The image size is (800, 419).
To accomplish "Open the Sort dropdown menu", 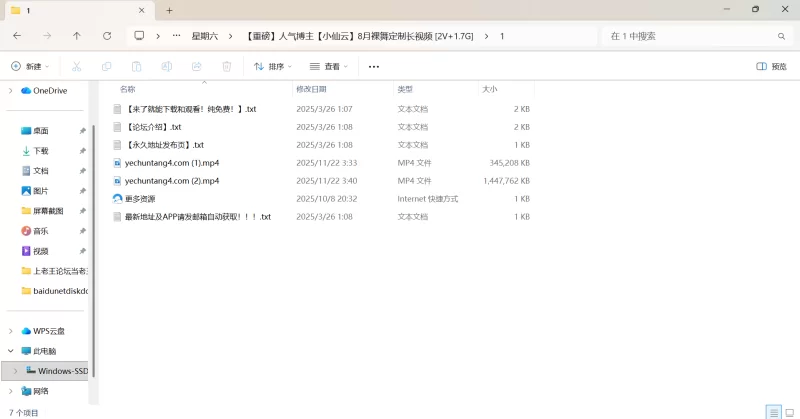I will coord(273,67).
